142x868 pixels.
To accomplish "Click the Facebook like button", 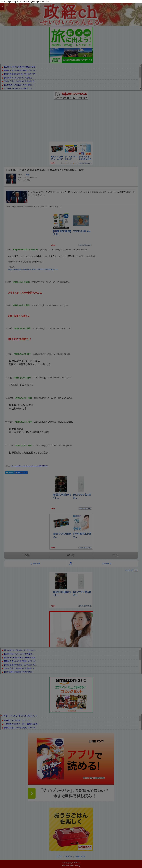I will 21,473.
